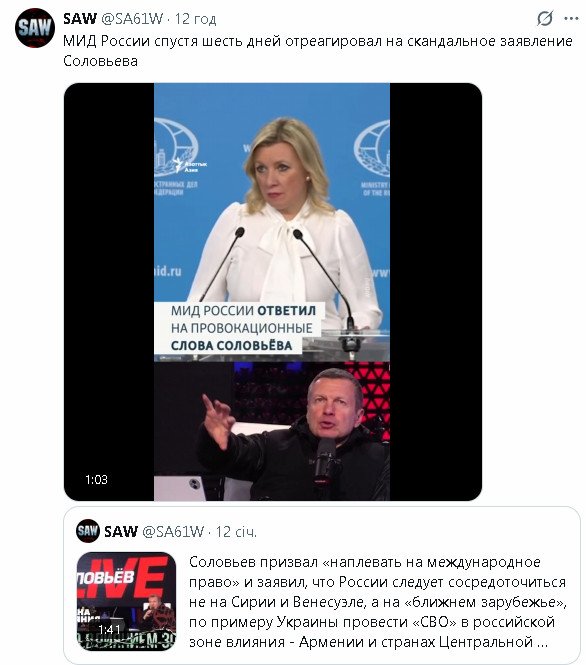Play the main MFA briefing video
The height and width of the screenshot is (665, 586).
[273, 292]
